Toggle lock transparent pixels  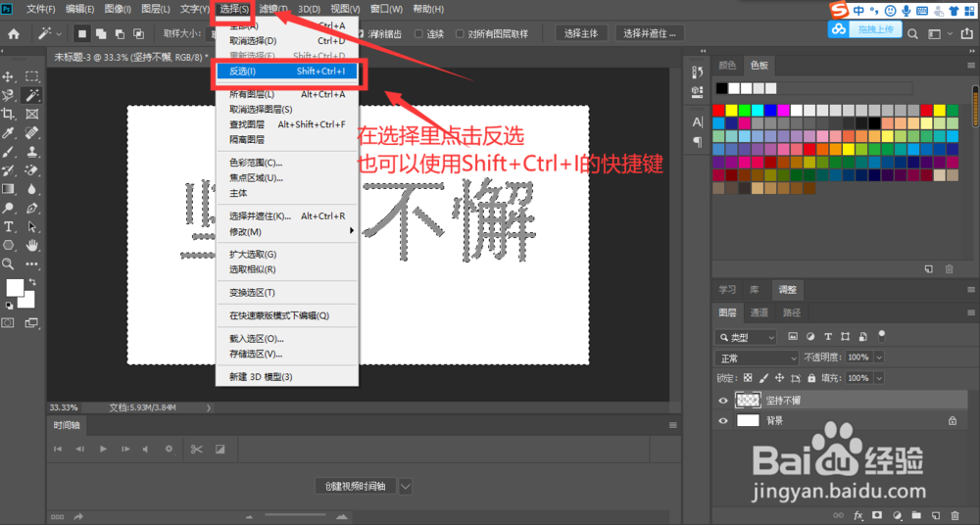click(x=748, y=378)
